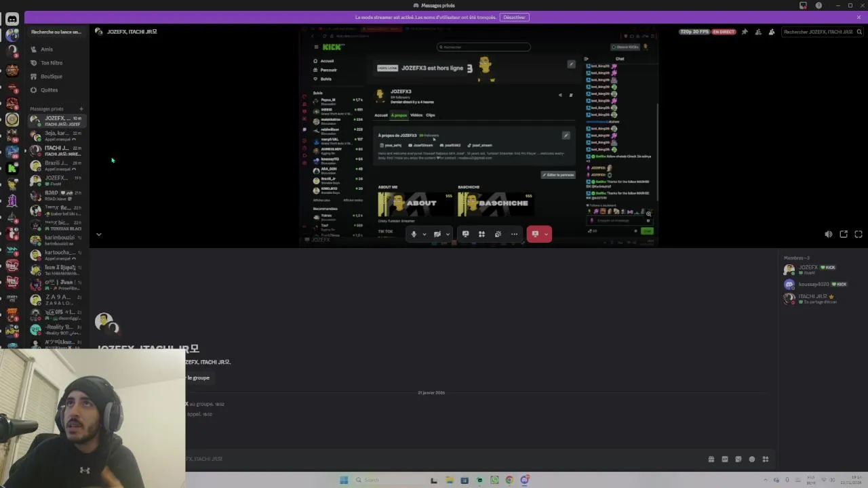Open the activities grid icon in call controls
Screen dimensions: 868x488
click(x=481, y=234)
